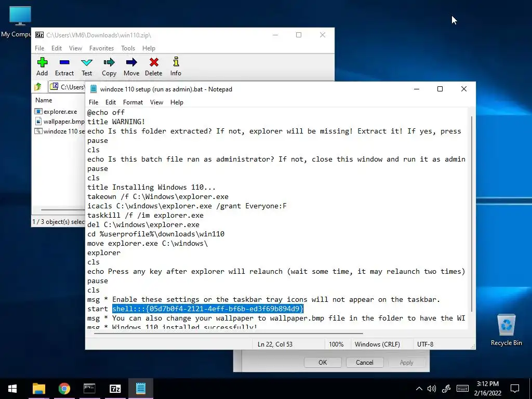Viewport: 532px width, 399px height.
Task: Click the Name column header in 7-Zip
Action: [x=44, y=100]
